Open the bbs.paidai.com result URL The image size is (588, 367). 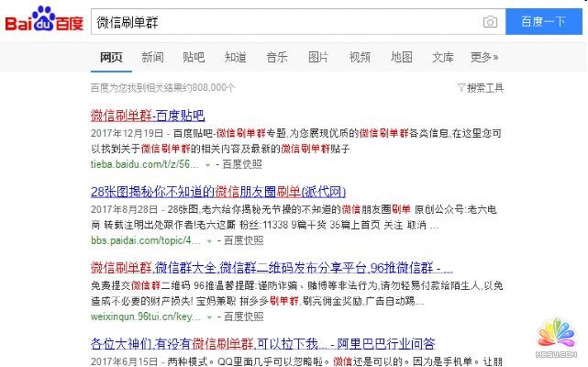[x=146, y=240]
